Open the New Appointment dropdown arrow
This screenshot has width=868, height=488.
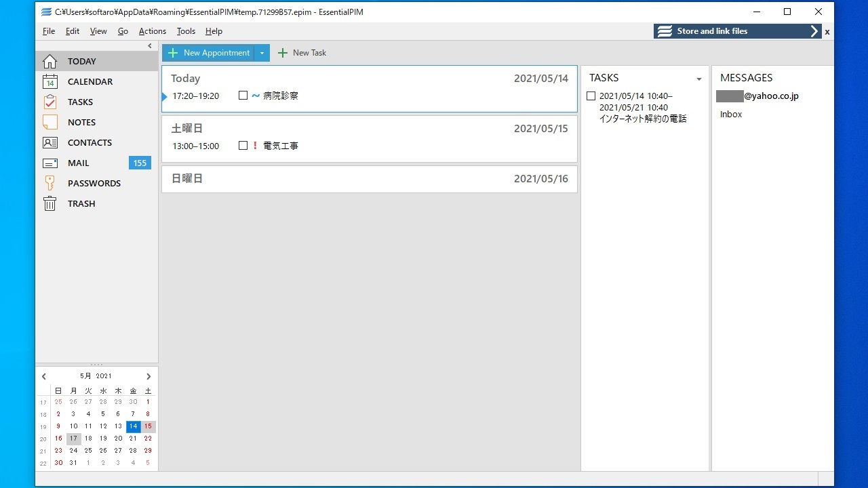[x=262, y=53]
